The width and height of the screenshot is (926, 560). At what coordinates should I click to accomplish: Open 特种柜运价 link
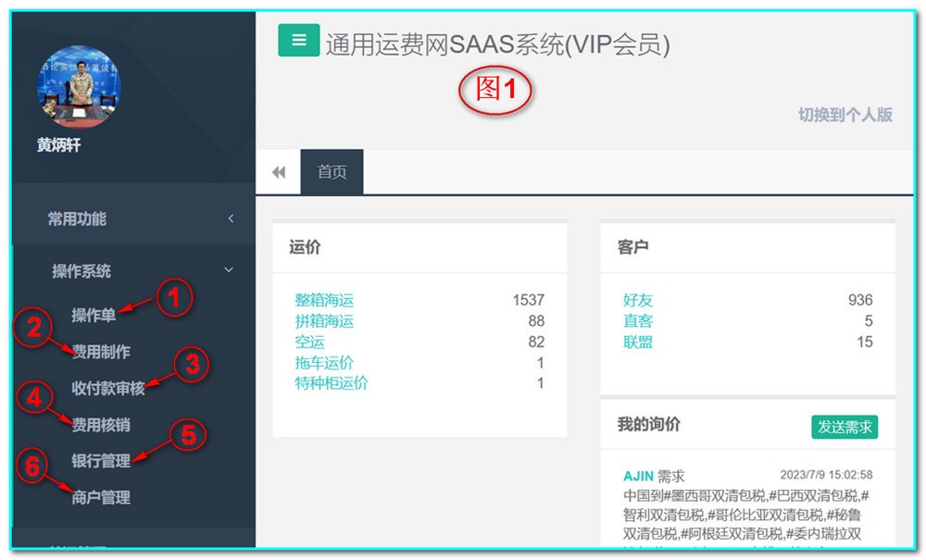click(332, 383)
